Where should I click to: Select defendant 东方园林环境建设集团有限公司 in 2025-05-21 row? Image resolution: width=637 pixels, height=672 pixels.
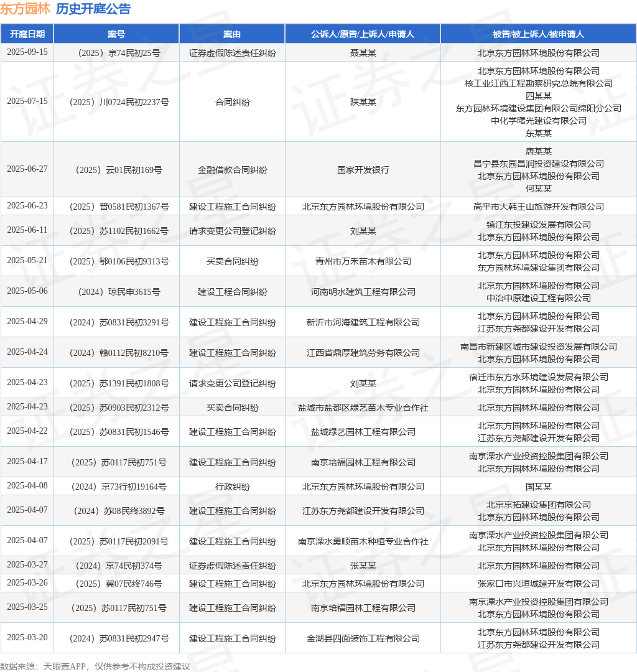(x=539, y=268)
